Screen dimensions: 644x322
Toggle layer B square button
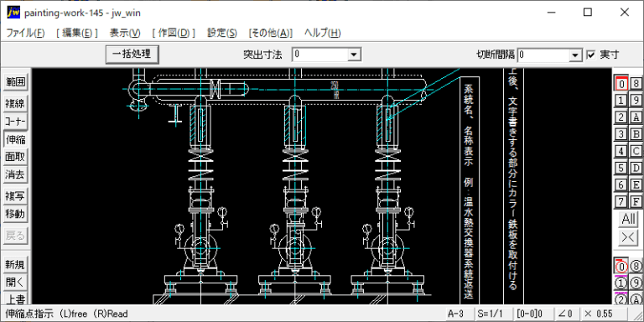pyautogui.click(x=636, y=134)
